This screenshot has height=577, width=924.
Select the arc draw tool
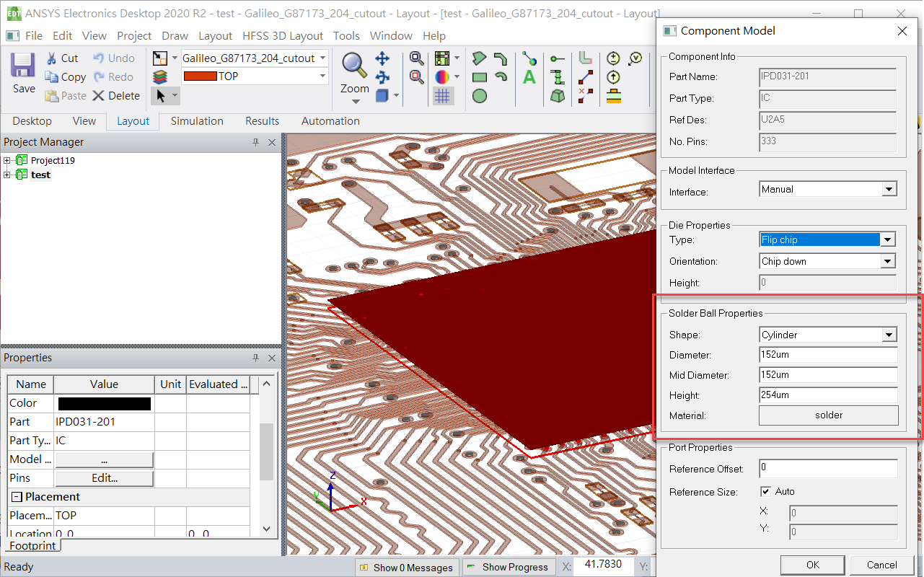tap(501, 76)
